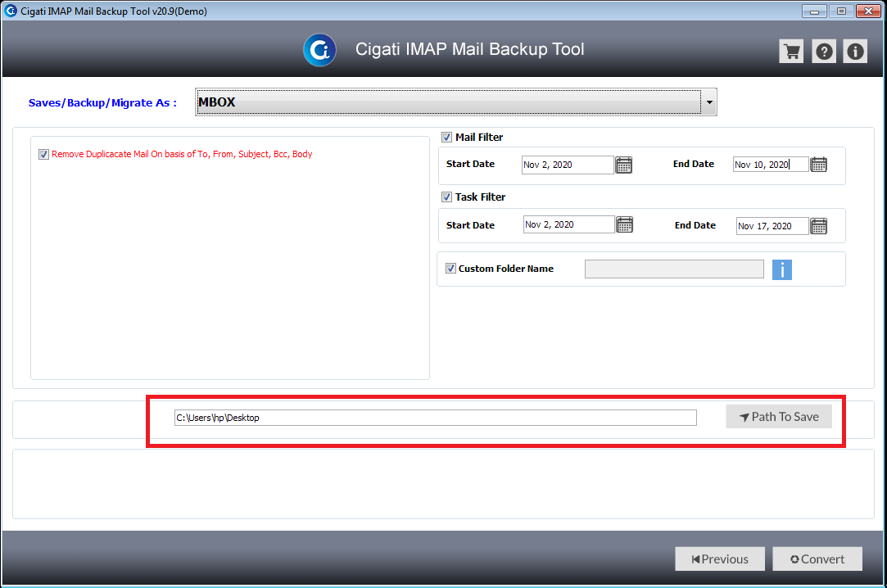Click the title bar application icon

click(x=10, y=11)
